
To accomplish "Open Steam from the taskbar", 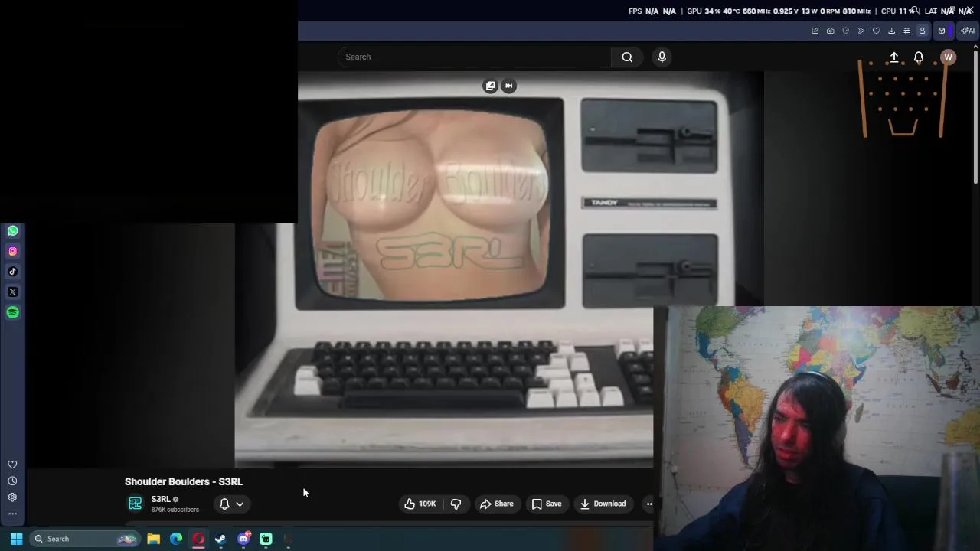I will (x=220, y=539).
